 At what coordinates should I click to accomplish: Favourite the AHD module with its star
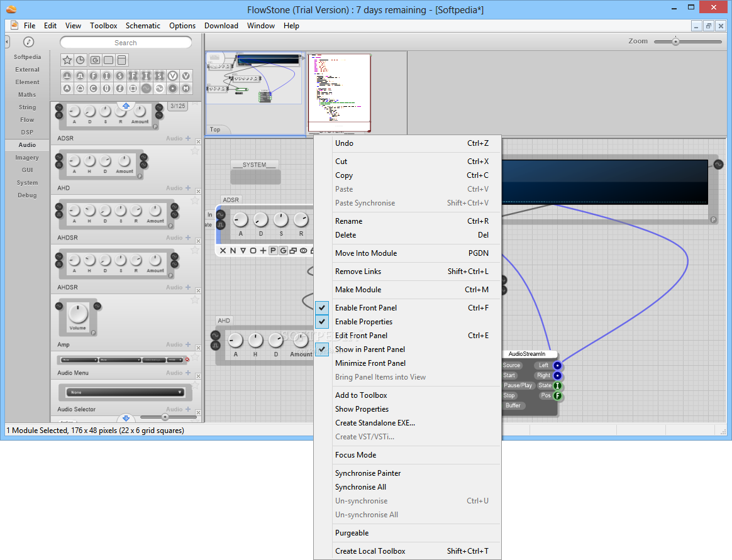pos(195,151)
